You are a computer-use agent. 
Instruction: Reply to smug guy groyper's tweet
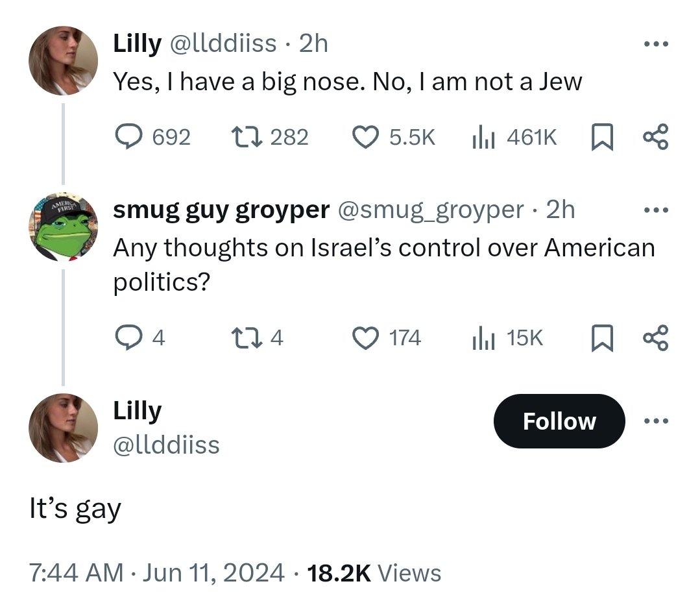point(128,337)
